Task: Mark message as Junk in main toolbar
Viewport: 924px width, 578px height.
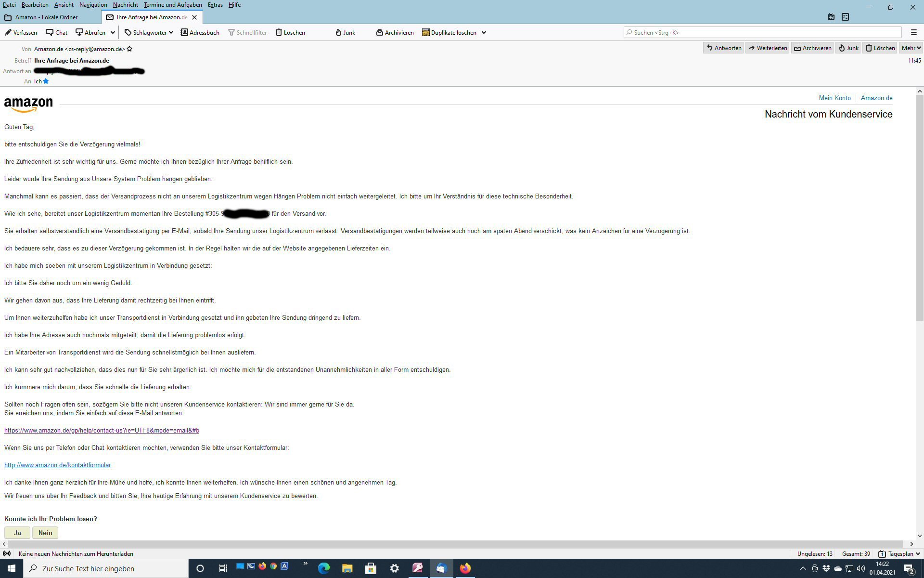Action: (x=345, y=33)
